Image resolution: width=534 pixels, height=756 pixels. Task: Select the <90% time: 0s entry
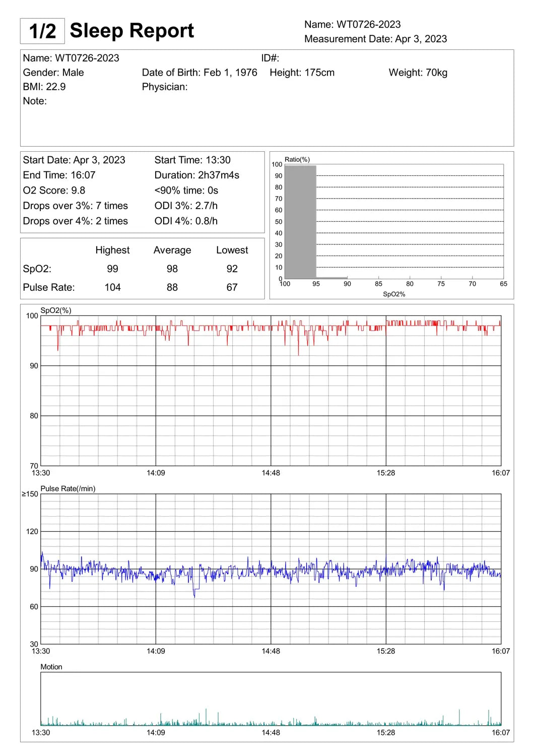[x=186, y=191]
